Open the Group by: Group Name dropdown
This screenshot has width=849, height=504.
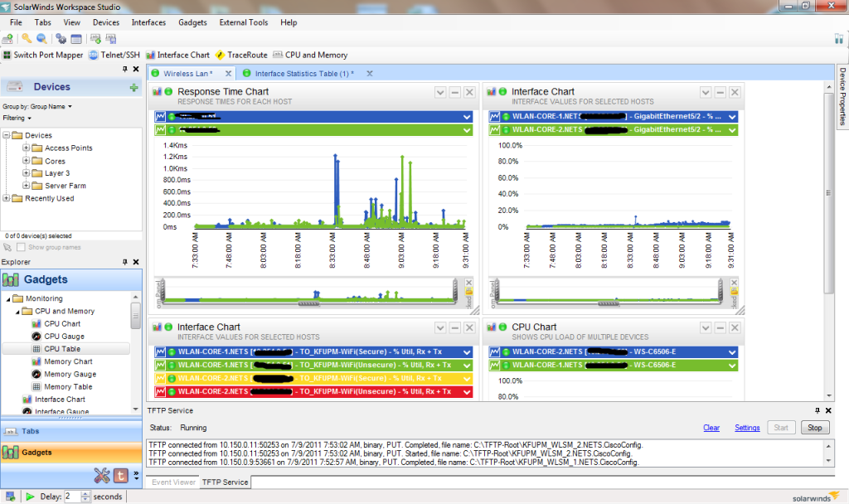click(37, 107)
